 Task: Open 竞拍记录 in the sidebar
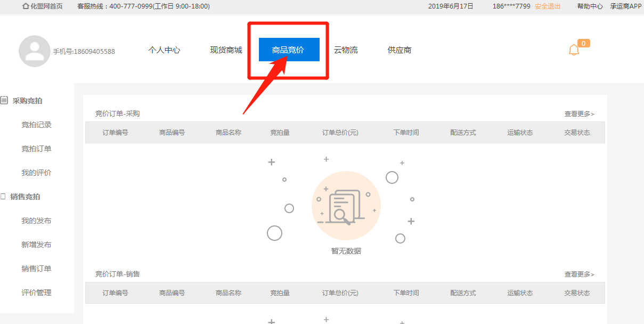pyautogui.click(x=36, y=125)
